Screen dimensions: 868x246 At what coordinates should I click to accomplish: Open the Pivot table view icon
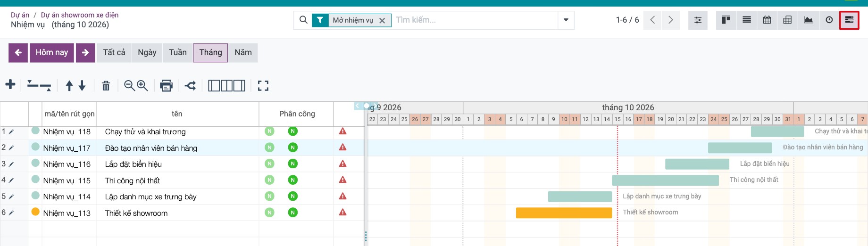[x=787, y=20]
